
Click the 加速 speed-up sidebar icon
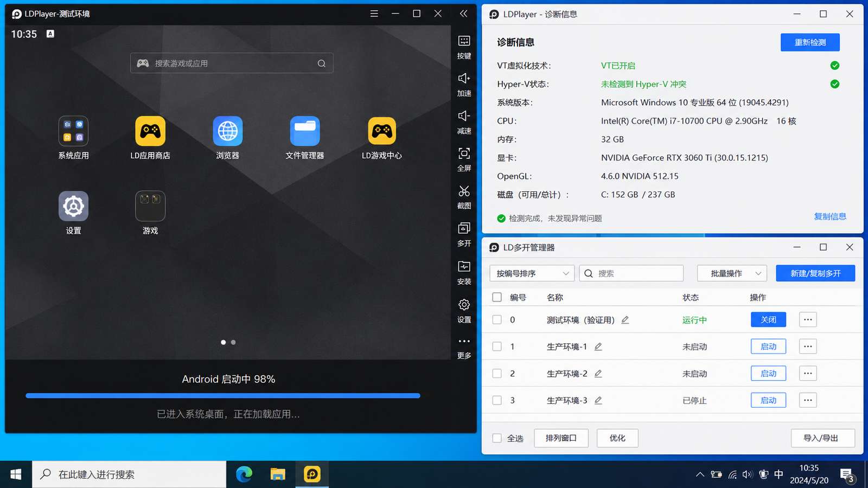464,85
